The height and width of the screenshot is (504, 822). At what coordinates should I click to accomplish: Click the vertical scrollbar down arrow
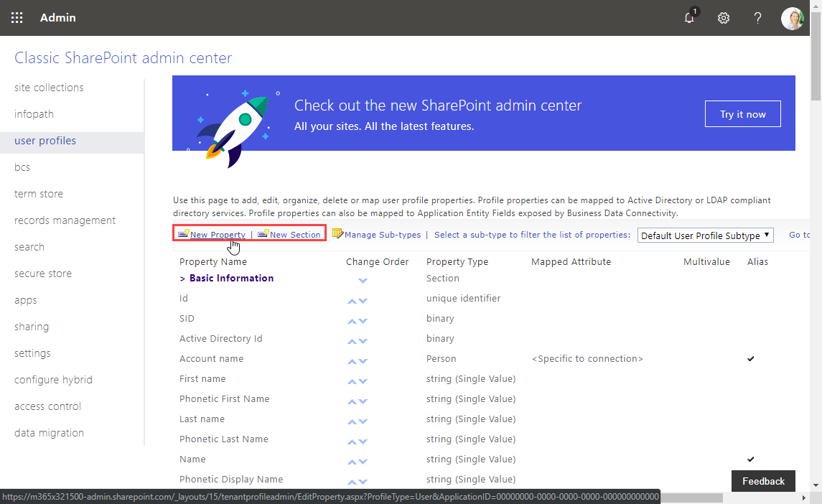(816, 485)
